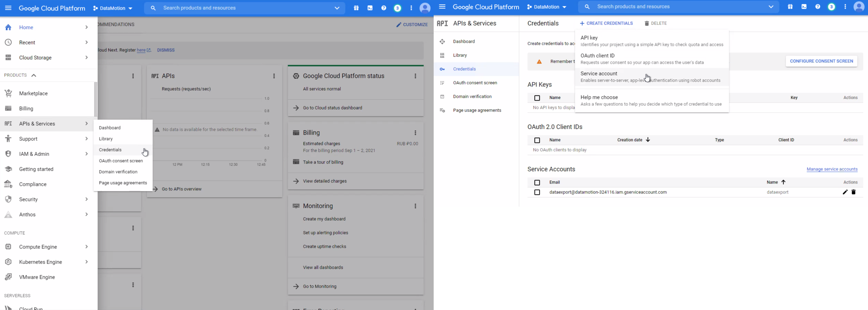The height and width of the screenshot is (310, 868).
Task: Click gift icon in right Credentials window header
Action: (790, 7)
